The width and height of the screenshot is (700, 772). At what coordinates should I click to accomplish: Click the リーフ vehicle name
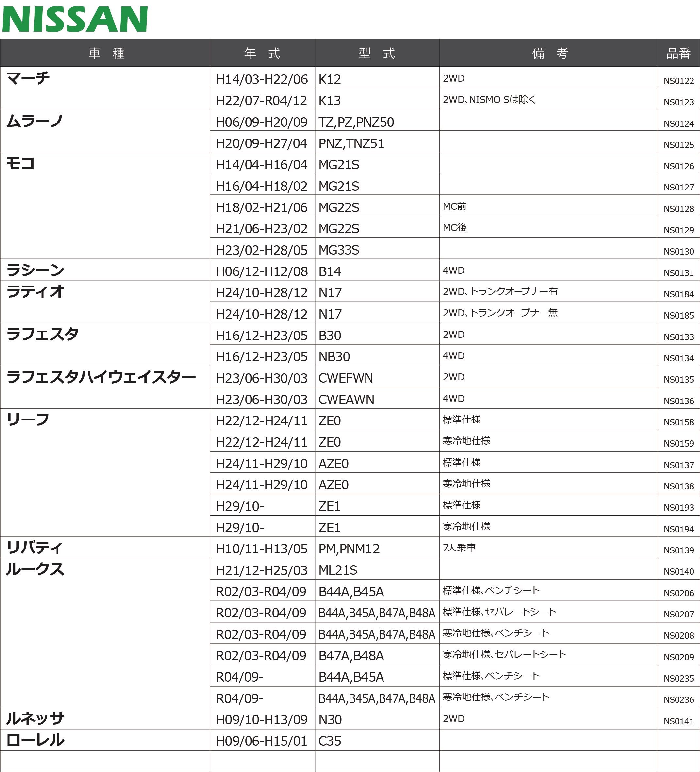[28, 420]
